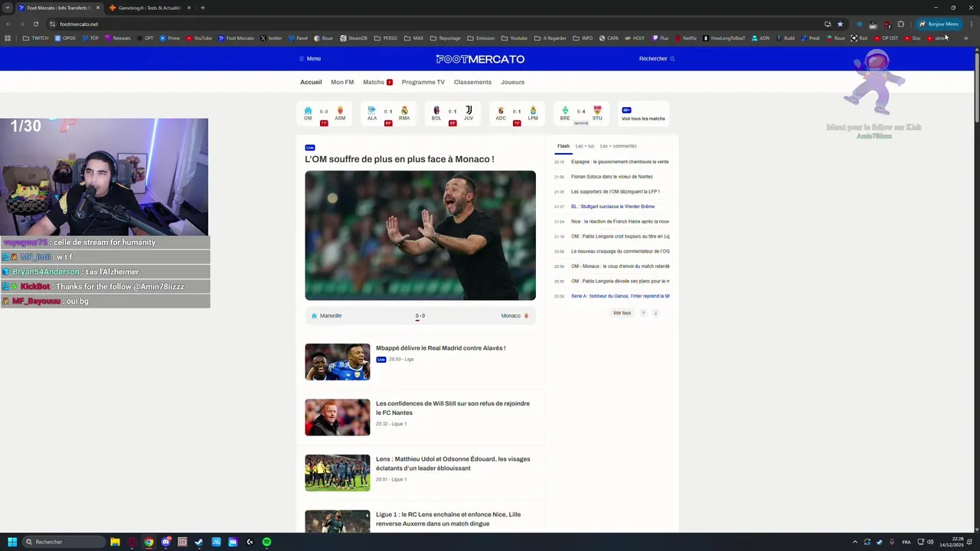Open the Programme TV tab

point(423,82)
